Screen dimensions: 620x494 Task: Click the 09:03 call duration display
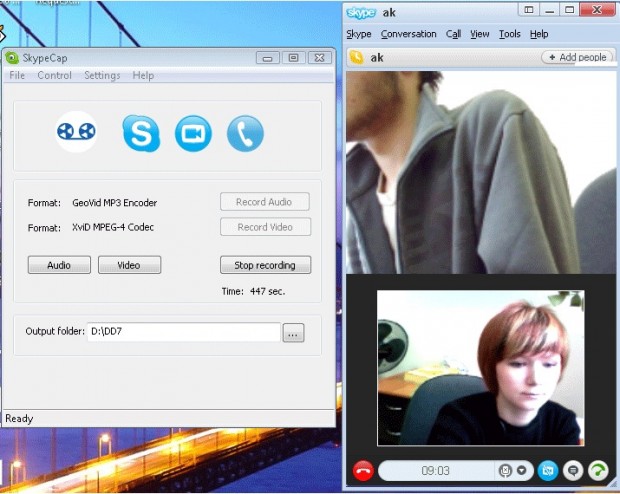click(435, 471)
